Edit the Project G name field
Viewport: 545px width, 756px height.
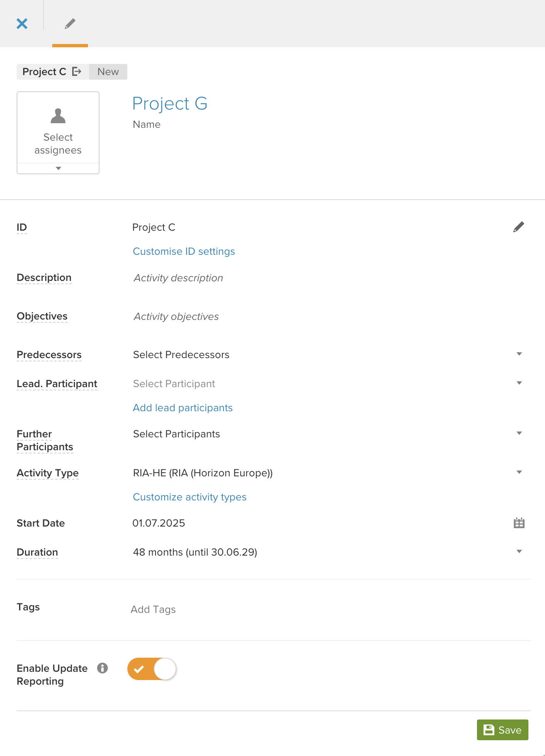point(170,103)
